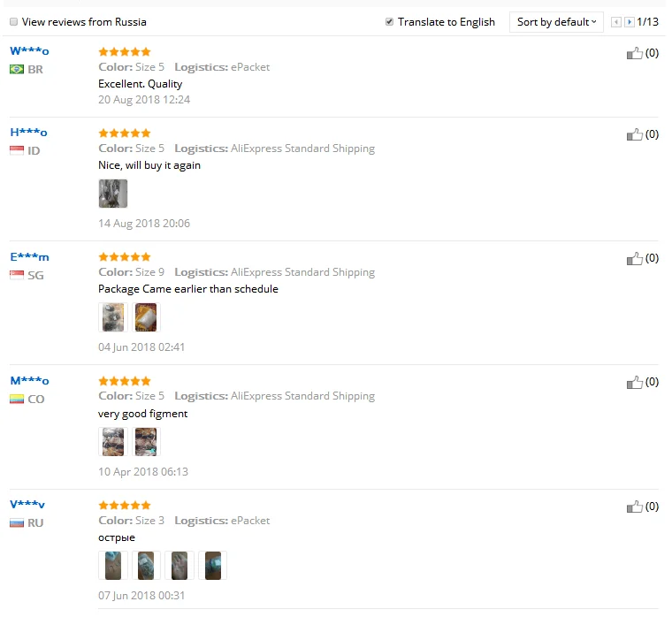Click thumbs-up icon for V***v's review
The image size is (672, 617).
pos(634,507)
